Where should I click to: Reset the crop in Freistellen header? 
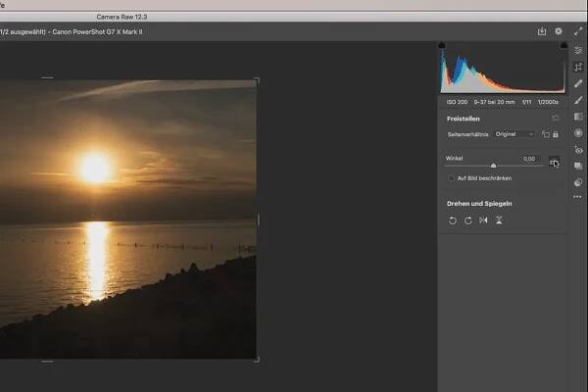tap(556, 118)
